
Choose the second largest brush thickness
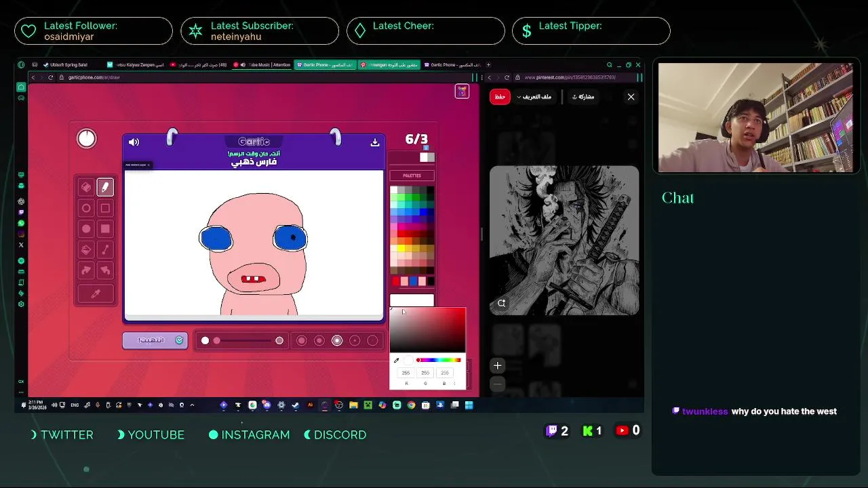coord(319,340)
